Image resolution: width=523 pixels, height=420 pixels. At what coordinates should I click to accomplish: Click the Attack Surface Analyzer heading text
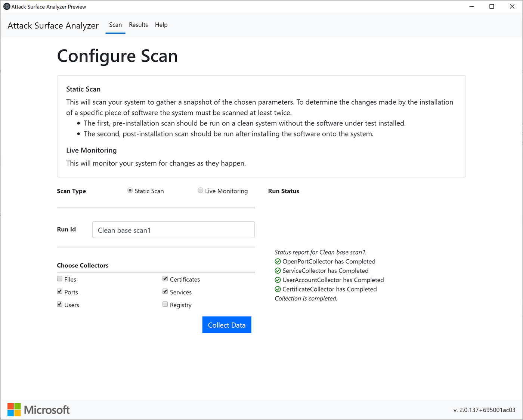click(53, 25)
